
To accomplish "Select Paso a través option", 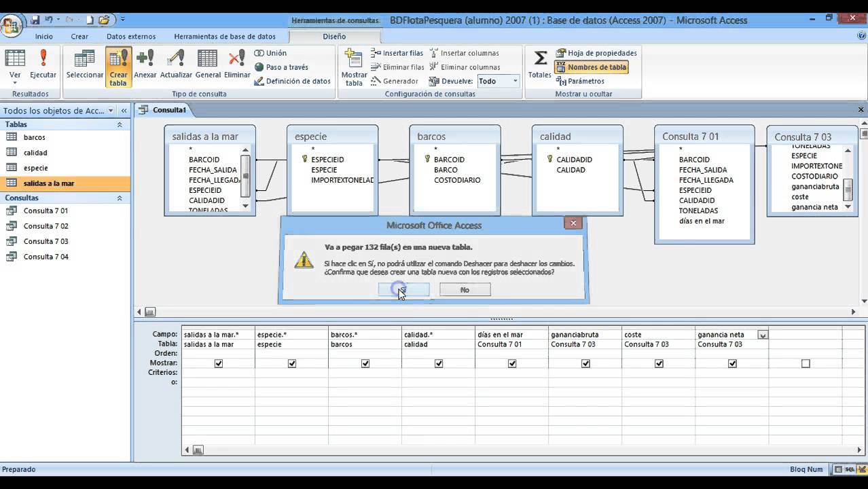I will coord(281,67).
